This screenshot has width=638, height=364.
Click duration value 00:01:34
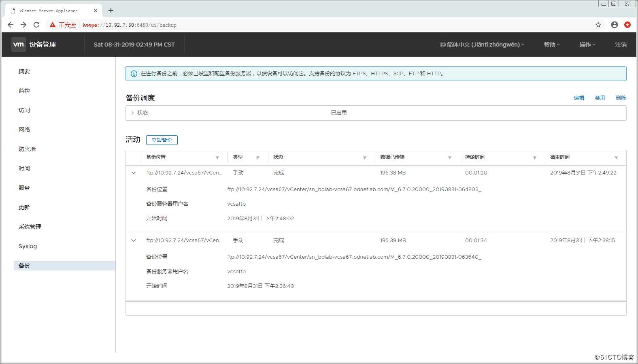click(x=476, y=241)
